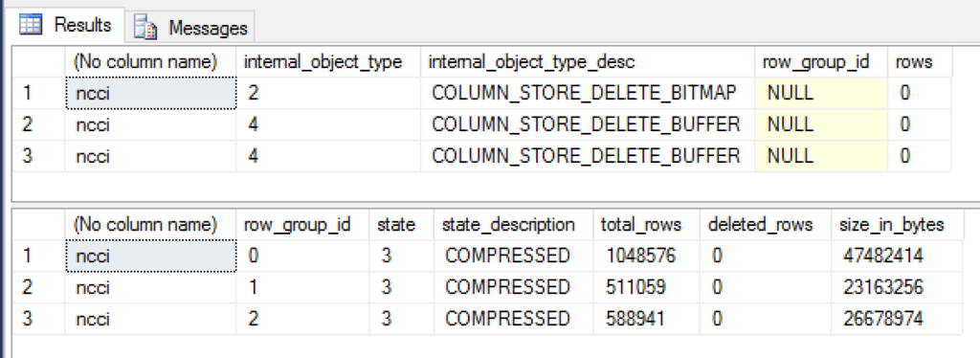Click the total_rows column header
The height and width of the screenshot is (358, 980).
click(646, 224)
